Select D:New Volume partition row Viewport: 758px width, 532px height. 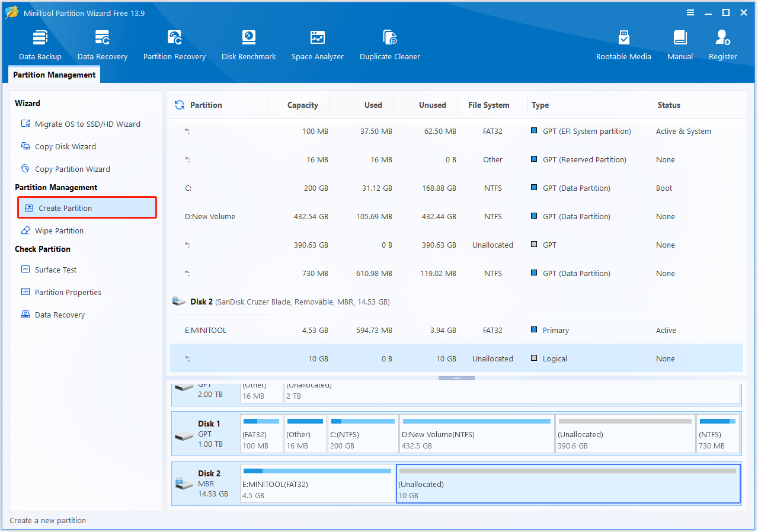click(x=456, y=216)
